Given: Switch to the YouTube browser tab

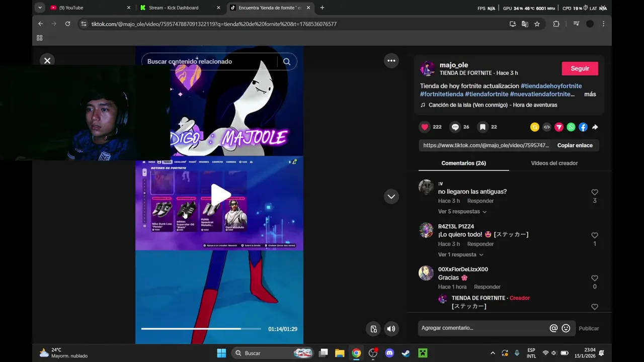Looking at the screenshot, I should point(91,8).
